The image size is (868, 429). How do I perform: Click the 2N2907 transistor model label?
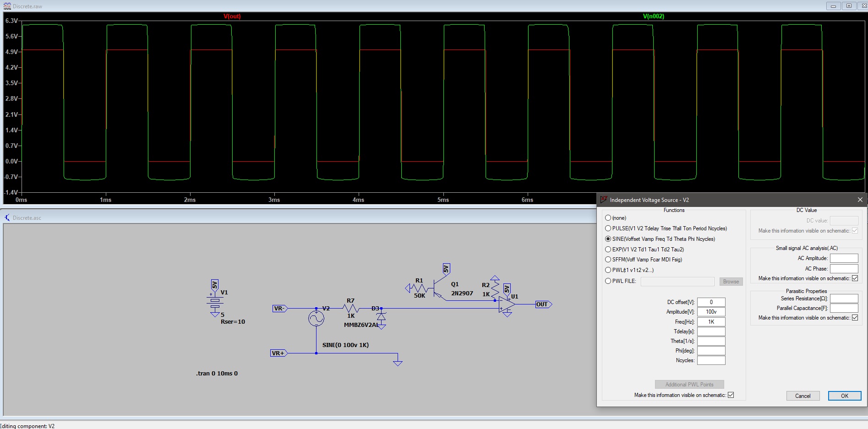click(462, 293)
